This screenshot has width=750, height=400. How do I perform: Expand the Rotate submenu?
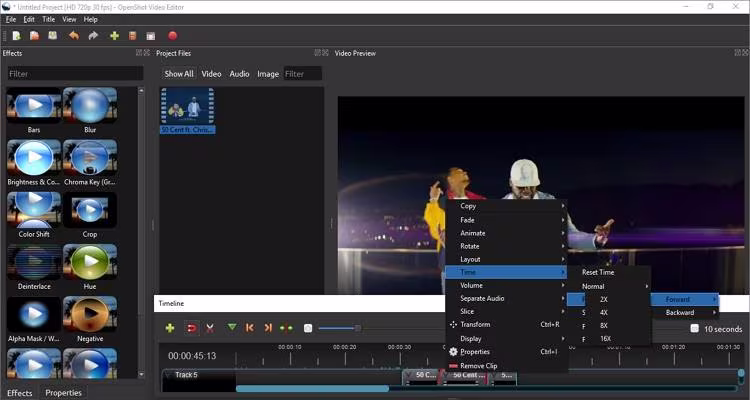[506, 246]
